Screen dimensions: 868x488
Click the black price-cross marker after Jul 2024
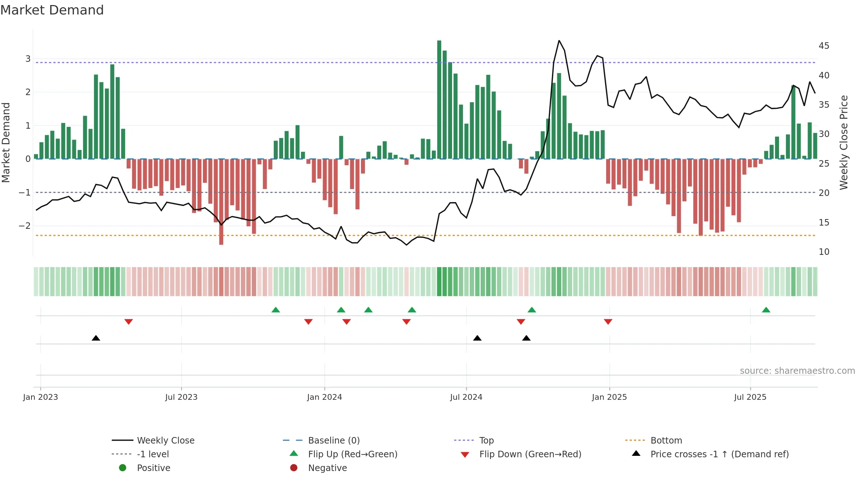(x=477, y=338)
